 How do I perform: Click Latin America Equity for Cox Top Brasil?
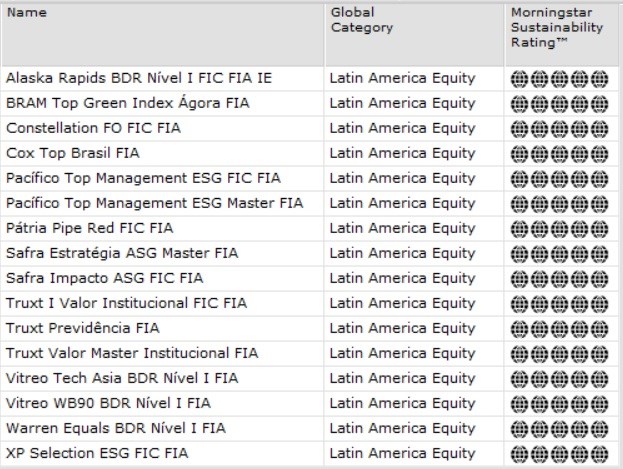pos(402,153)
